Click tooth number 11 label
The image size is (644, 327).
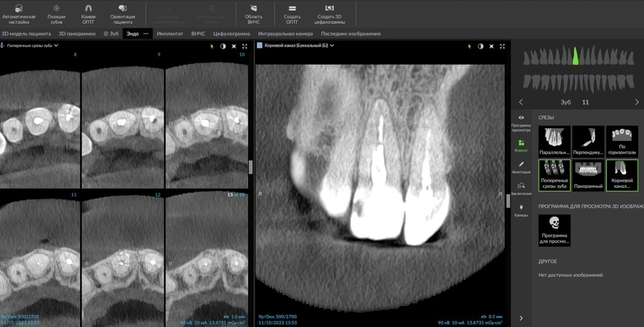pyautogui.click(x=586, y=102)
